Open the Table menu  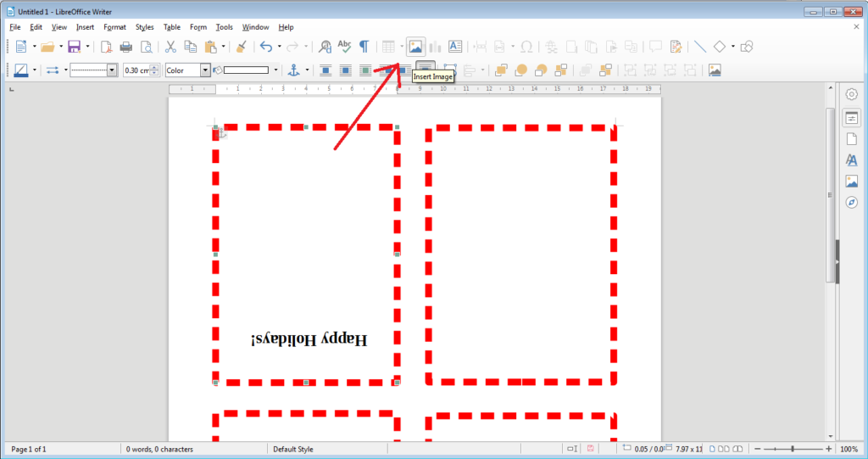[171, 26]
